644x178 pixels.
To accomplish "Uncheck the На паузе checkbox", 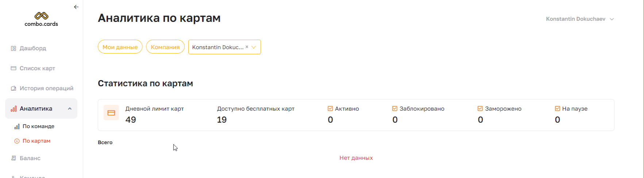I will coord(558,108).
